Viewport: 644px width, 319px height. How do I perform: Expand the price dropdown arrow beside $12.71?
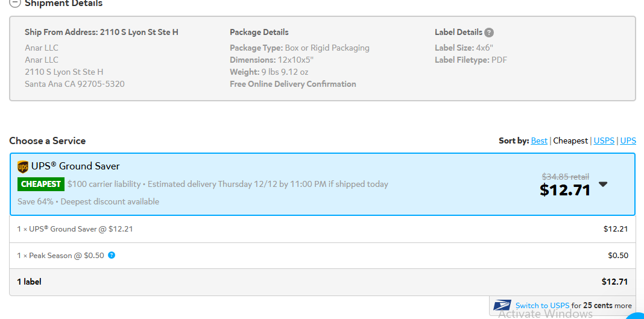(x=603, y=185)
